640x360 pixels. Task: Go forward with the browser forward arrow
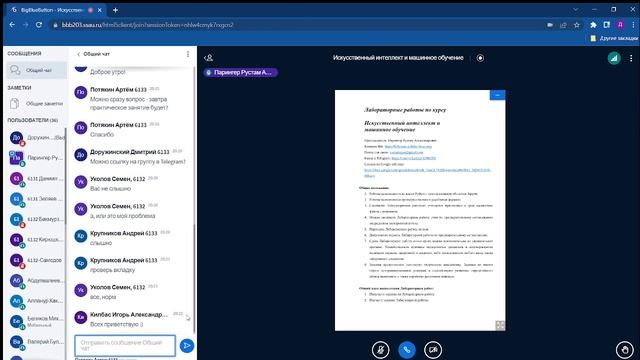(25, 25)
